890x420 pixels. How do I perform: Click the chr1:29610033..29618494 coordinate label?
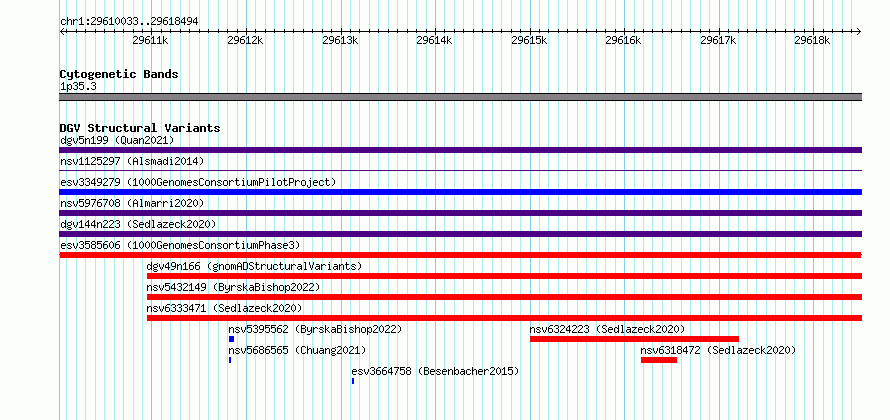point(129,22)
